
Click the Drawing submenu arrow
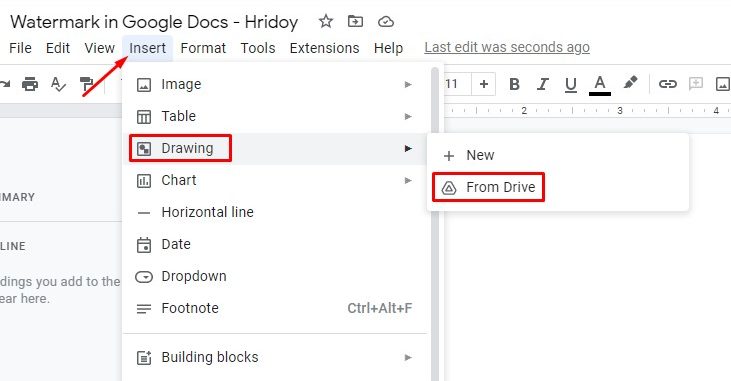408,148
